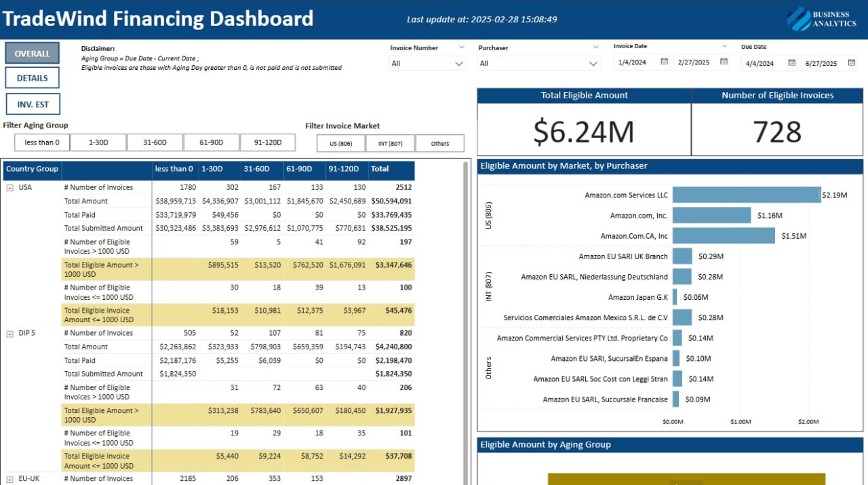
Task: Click chevron beside the Purchaser slicer title
Action: coord(596,47)
